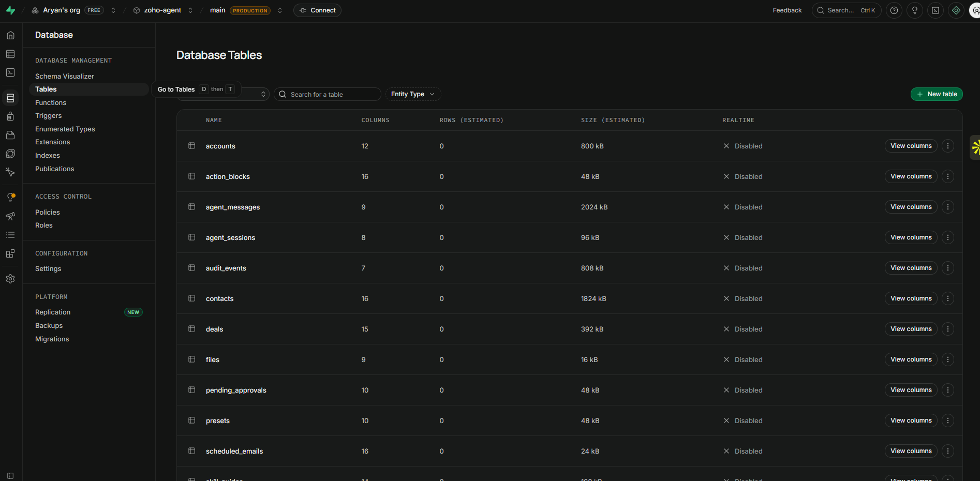Open Roles under Access Control
This screenshot has height=481, width=980.
click(44, 226)
